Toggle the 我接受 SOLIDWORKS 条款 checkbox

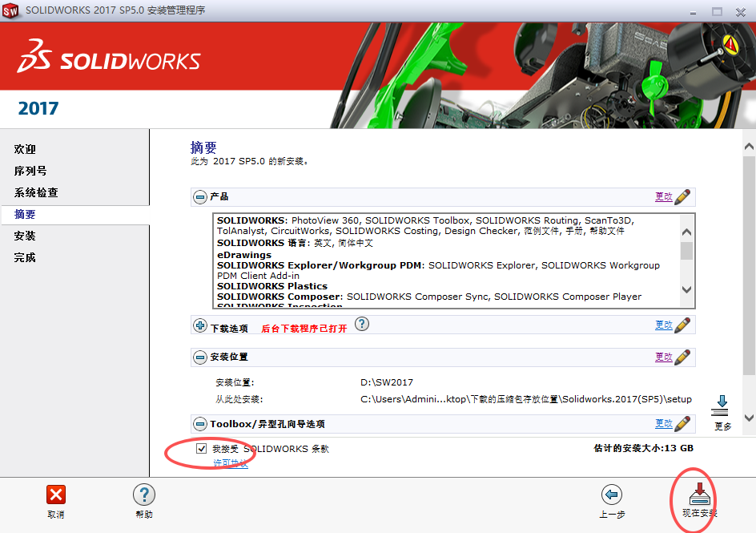click(202, 449)
